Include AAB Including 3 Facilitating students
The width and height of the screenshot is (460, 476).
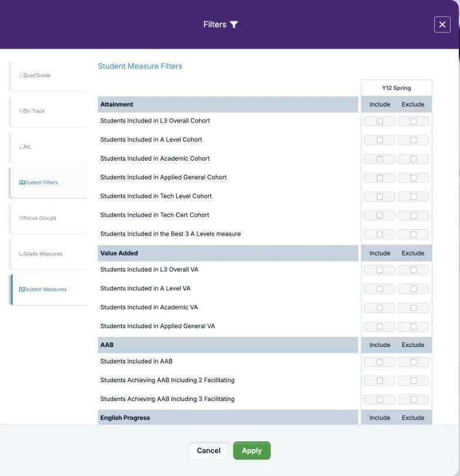(380, 399)
